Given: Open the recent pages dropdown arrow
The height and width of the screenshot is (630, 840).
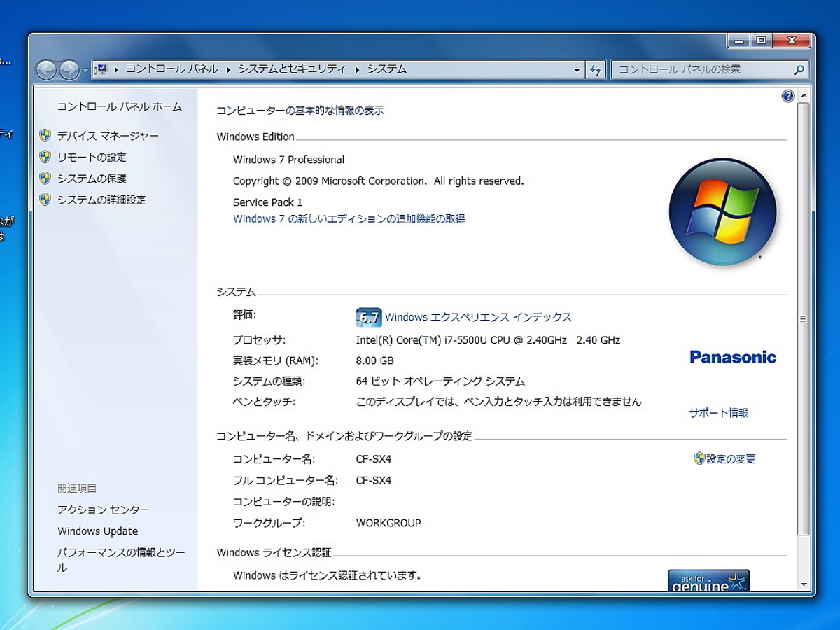Looking at the screenshot, I should 85,70.
